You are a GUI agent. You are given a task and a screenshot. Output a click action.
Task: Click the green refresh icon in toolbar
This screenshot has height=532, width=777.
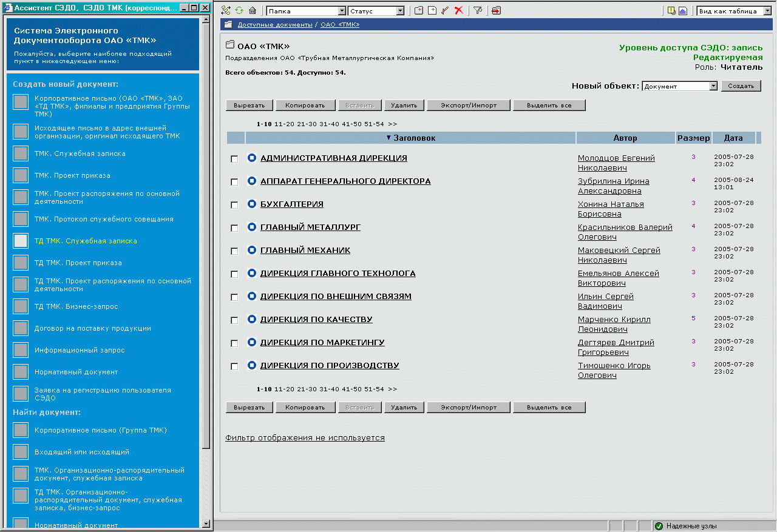(x=239, y=10)
